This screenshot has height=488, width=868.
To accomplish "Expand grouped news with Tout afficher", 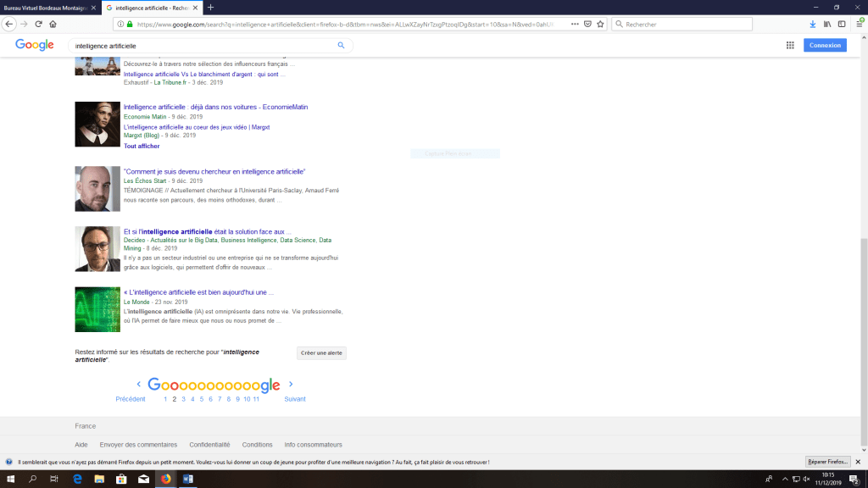I will pyautogui.click(x=142, y=147).
